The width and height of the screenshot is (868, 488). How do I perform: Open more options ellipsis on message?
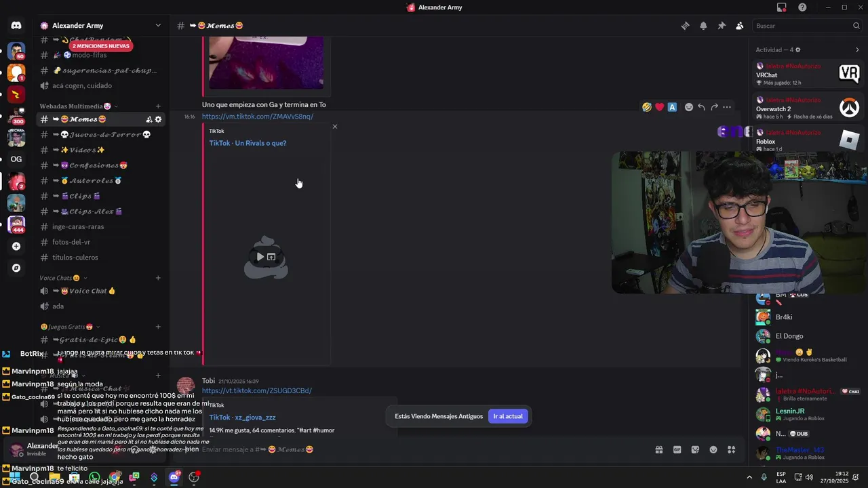(727, 107)
